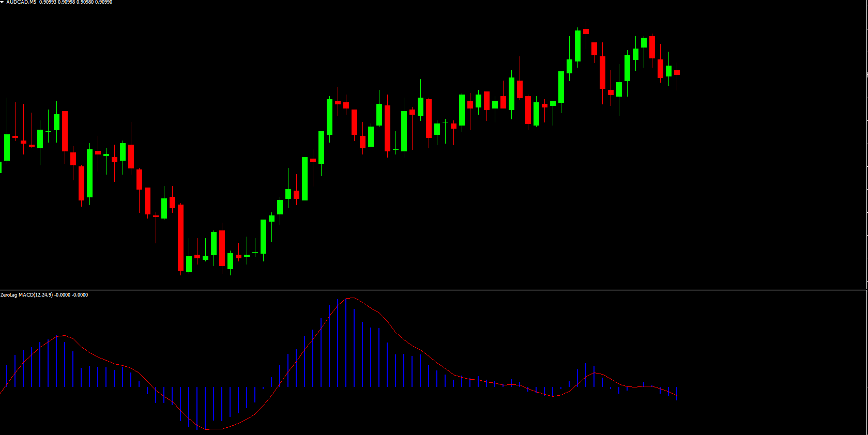Viewport: 868px width, 435px height.
Task: Click the AUDCAD,M5 symbol label
Action: (x=21, y=2)
